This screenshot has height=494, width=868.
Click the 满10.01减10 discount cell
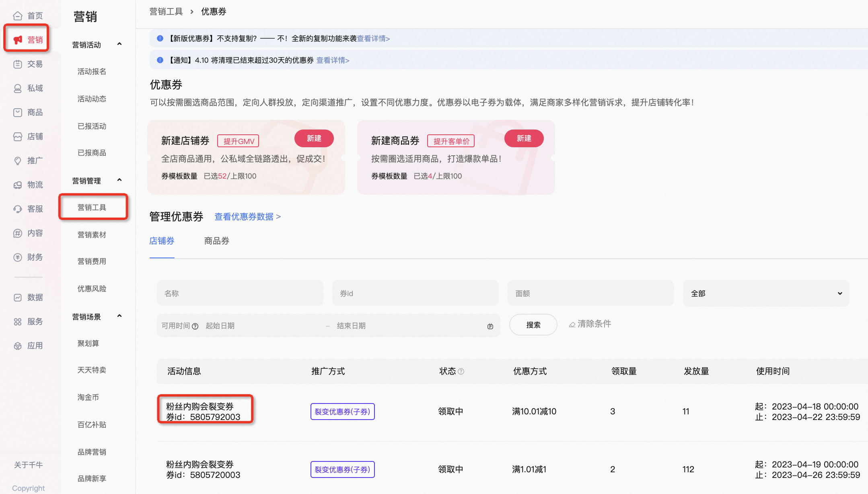click(534, 412)
